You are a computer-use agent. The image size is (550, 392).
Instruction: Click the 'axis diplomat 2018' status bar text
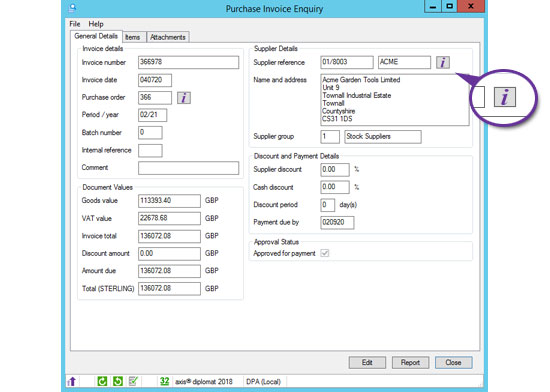[204, 381]
